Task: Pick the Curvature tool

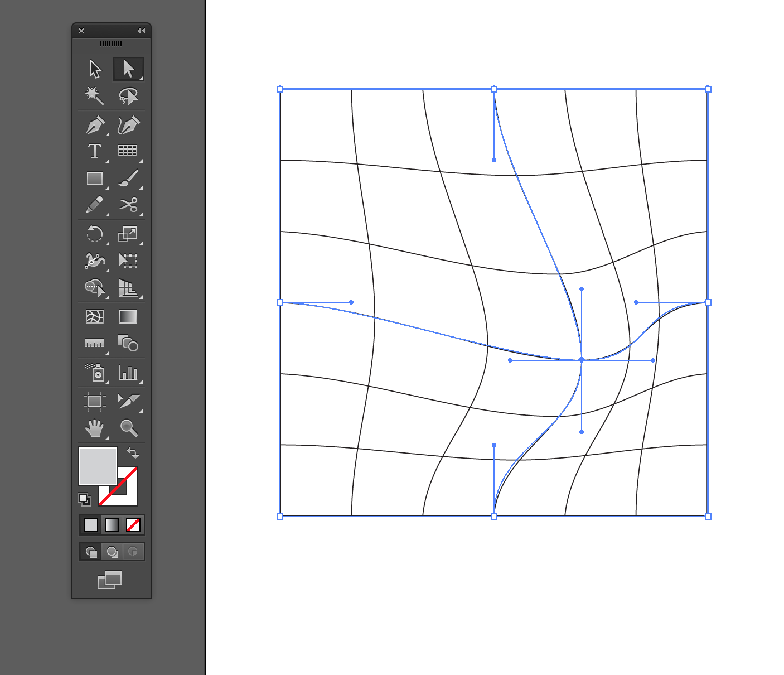Action: (x=128, y=125)
